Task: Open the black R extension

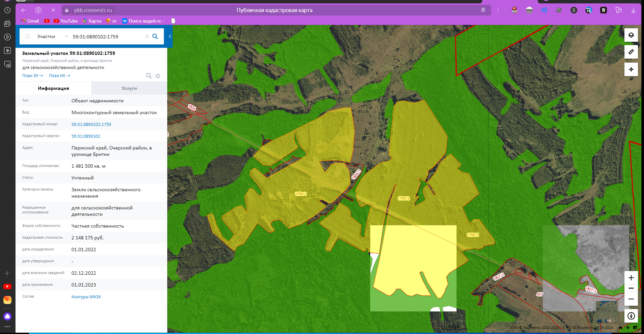Action: [x=604, y=10]
